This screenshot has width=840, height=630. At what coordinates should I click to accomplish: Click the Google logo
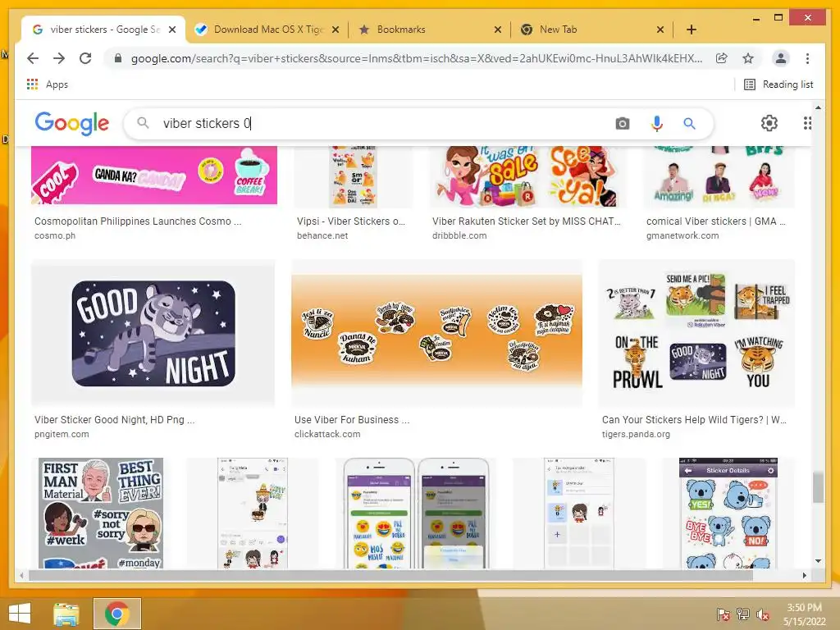[x=72, y=124]
